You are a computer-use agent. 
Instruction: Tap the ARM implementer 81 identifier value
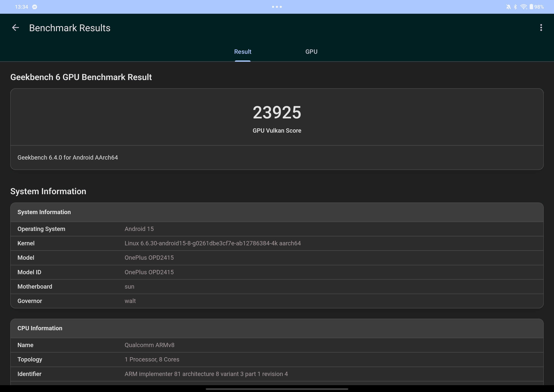click(x=206, y=374)
